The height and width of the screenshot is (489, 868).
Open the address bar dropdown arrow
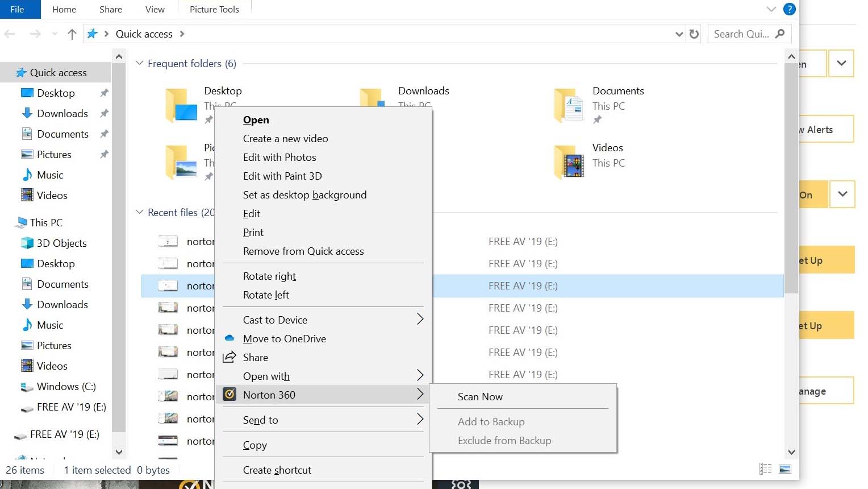[678, 34]
